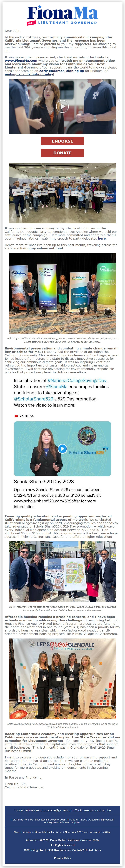125x868 pixels.
Task: Play the campaign announcement video
Action: 62,107
